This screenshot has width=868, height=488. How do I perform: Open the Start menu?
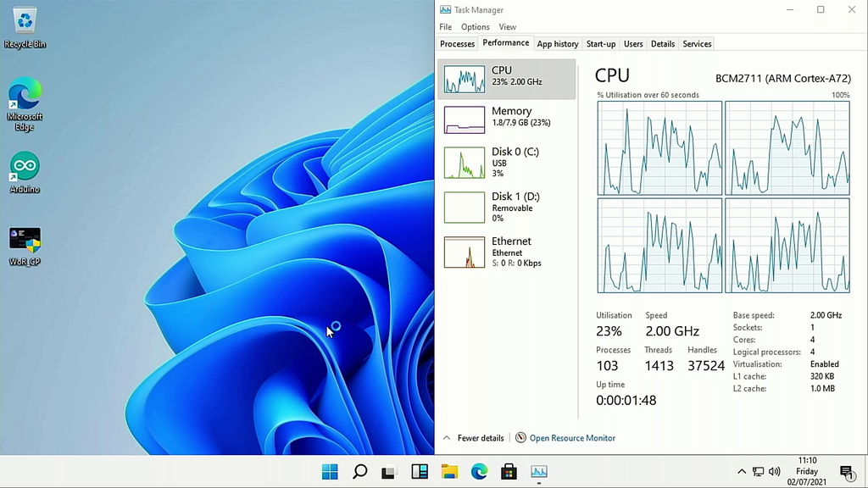pyautogui.click(x=330, y=472)
